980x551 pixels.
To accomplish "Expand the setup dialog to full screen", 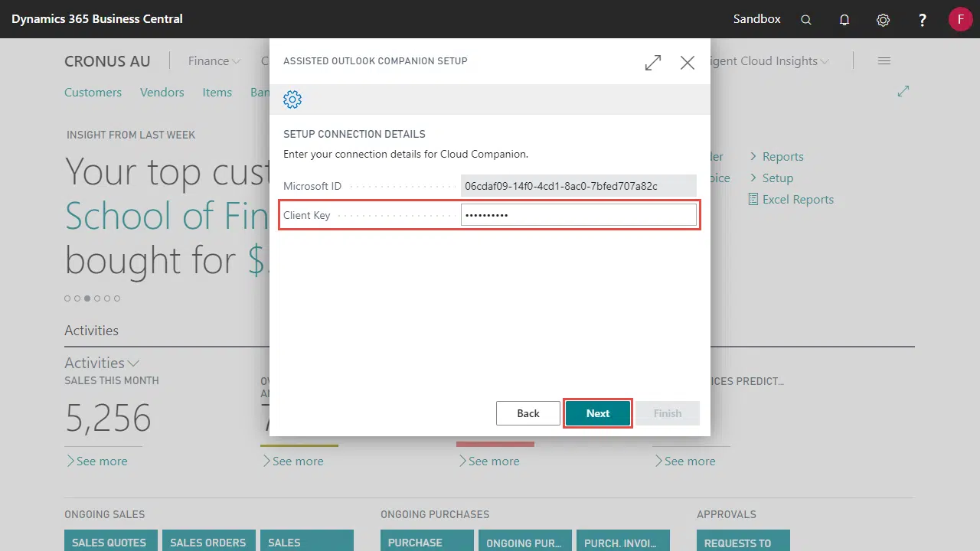I will point(653,63).
